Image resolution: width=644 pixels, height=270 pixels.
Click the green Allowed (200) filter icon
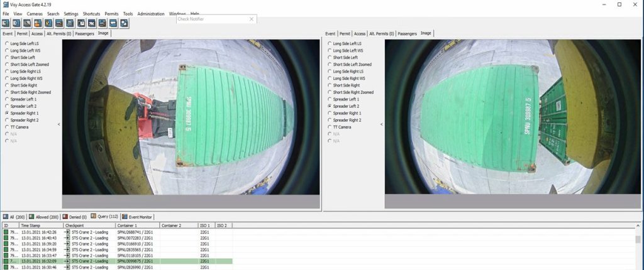coord(31,216)
